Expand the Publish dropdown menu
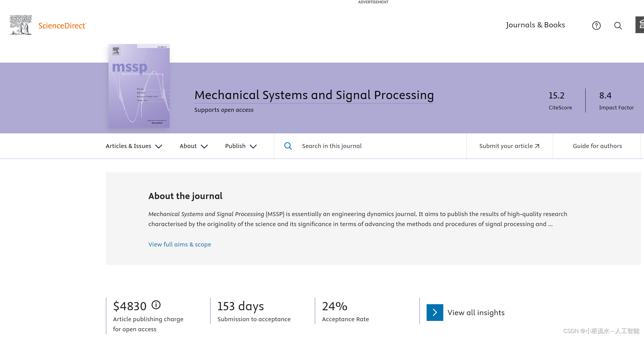Image resolution: width=644 pixels, height=337 pixels. tap(241, 146)
